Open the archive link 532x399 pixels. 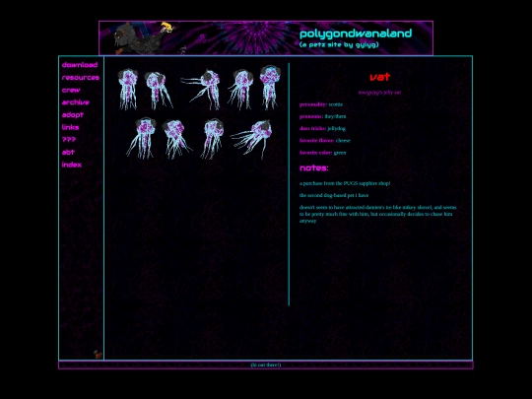[75, 102]
